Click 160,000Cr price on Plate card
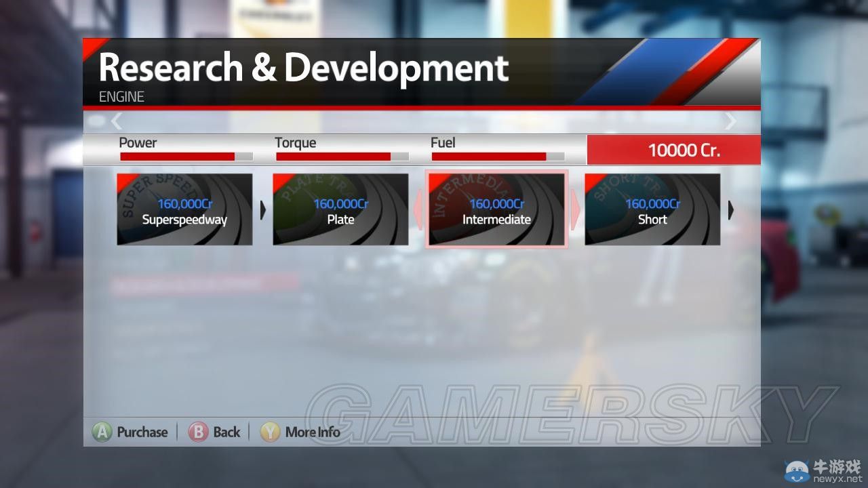Viewport: 868px width, 488px height. coord(340,204)
